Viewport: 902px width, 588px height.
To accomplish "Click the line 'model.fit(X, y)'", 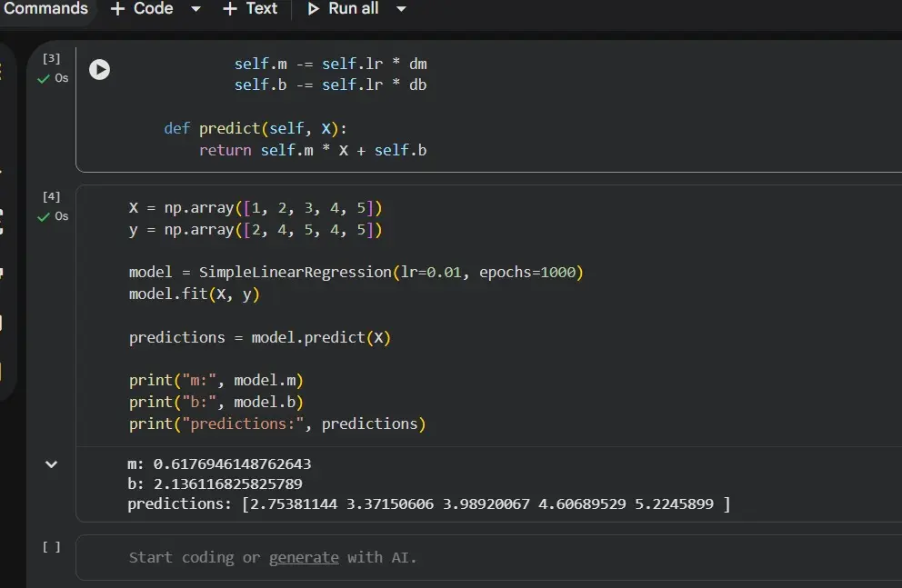I will coord(195,294).
